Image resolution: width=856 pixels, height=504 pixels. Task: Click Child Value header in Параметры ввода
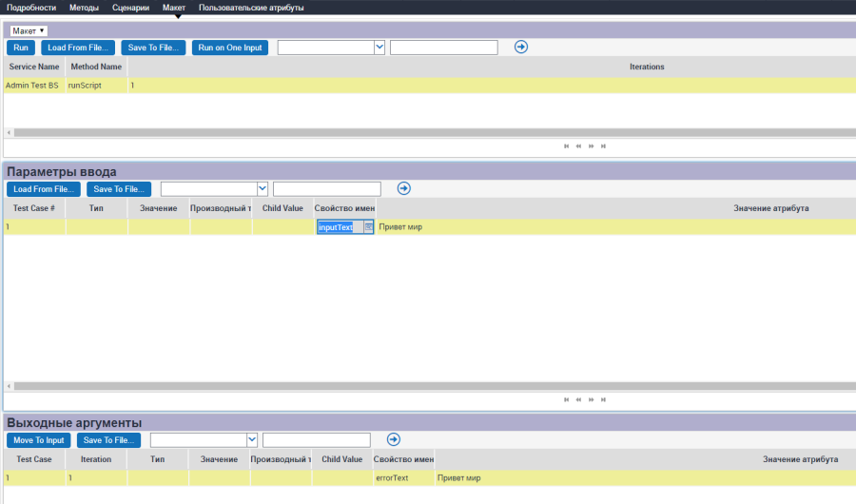click(282, 208)
